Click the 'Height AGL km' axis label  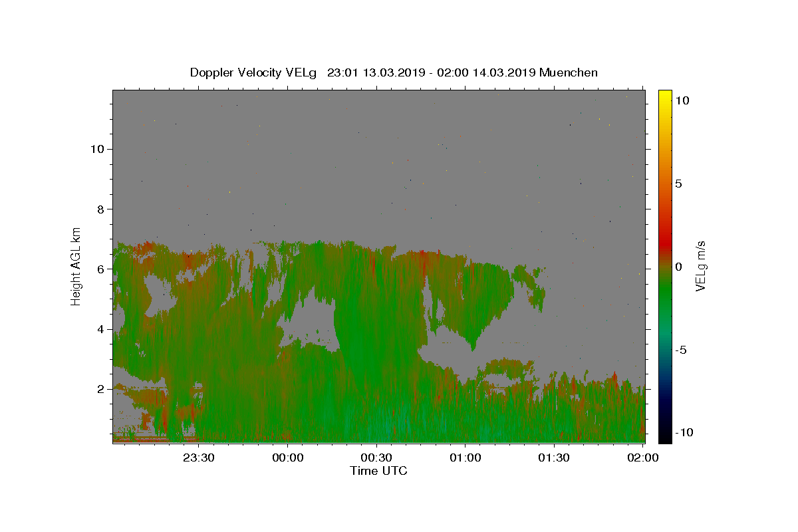[76, 266]
